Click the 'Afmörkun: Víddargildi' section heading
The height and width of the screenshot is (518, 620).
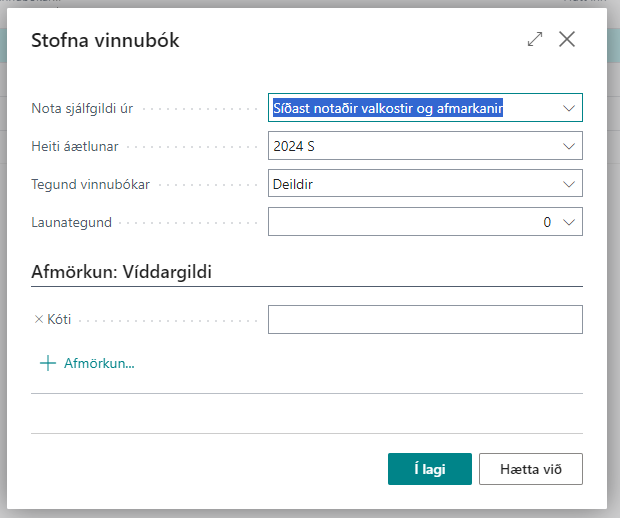(122, 272)
